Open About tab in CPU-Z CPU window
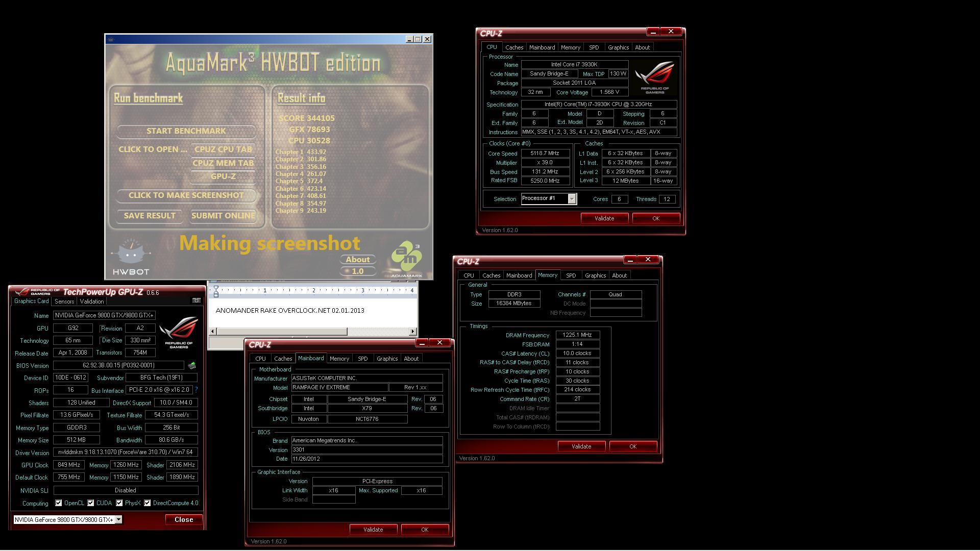980x551 pixels. (642, 47)
